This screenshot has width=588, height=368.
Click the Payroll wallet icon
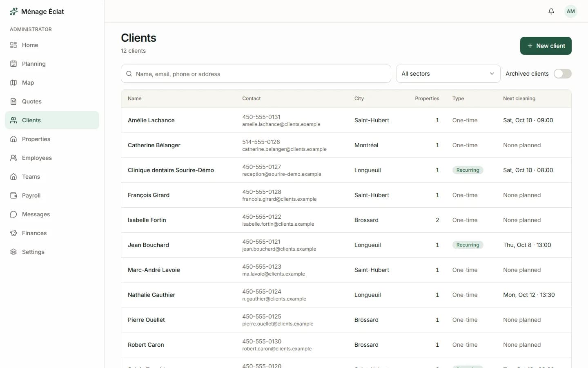pyautogui.click(x=13, y=195)
